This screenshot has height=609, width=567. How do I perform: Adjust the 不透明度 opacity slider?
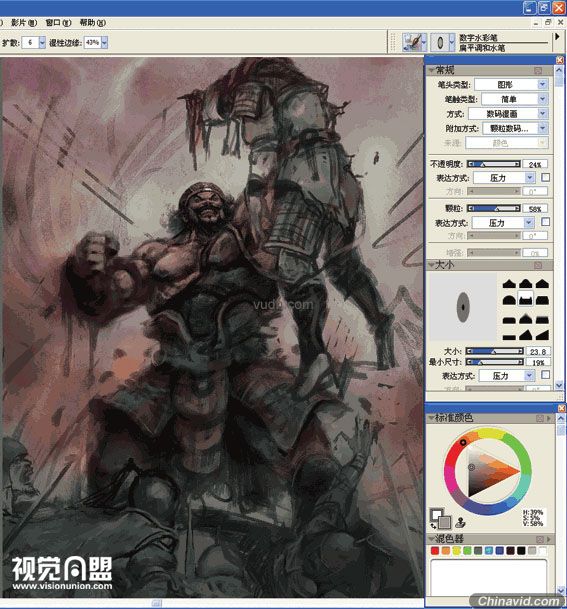pyautogui.click(x=494, y=164)
